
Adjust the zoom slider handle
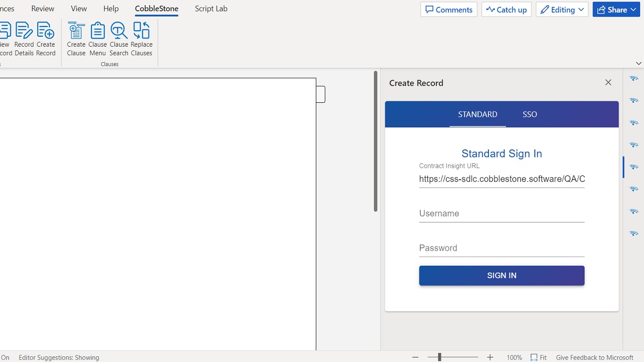tap(439, 357)
